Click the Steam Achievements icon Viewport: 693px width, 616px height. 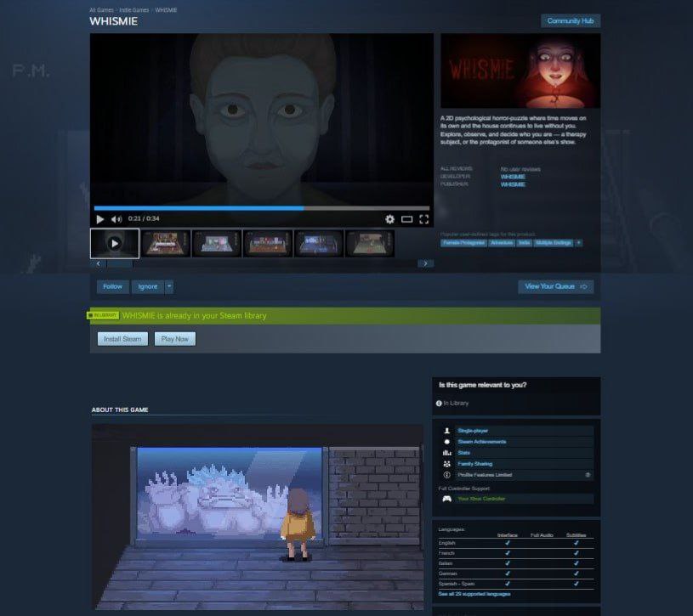click(x=446, y=442)
